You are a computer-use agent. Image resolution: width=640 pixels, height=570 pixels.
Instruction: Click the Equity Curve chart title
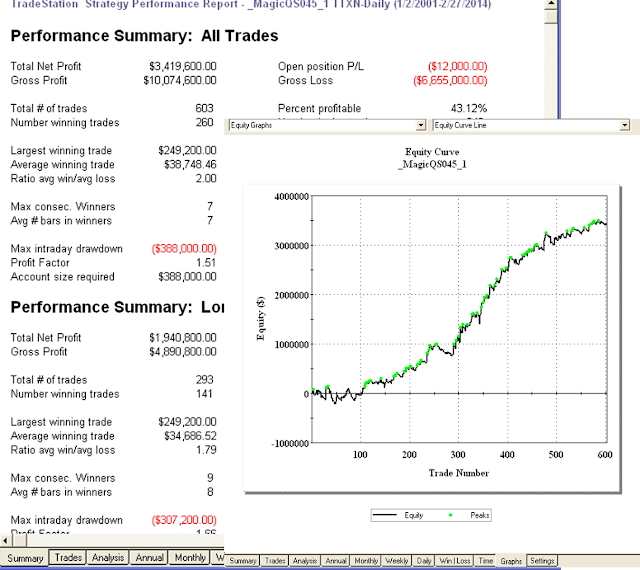(x=432, y=152)
